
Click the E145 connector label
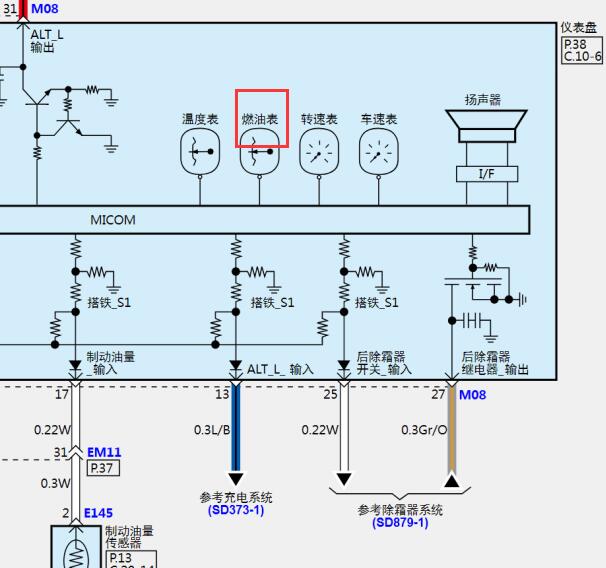98,513
